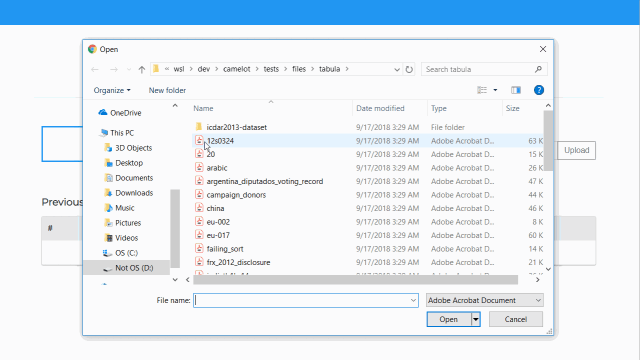640x360 pixels.
Task: Open Pictures in the navigation pane
Action: tap(123, 223)
